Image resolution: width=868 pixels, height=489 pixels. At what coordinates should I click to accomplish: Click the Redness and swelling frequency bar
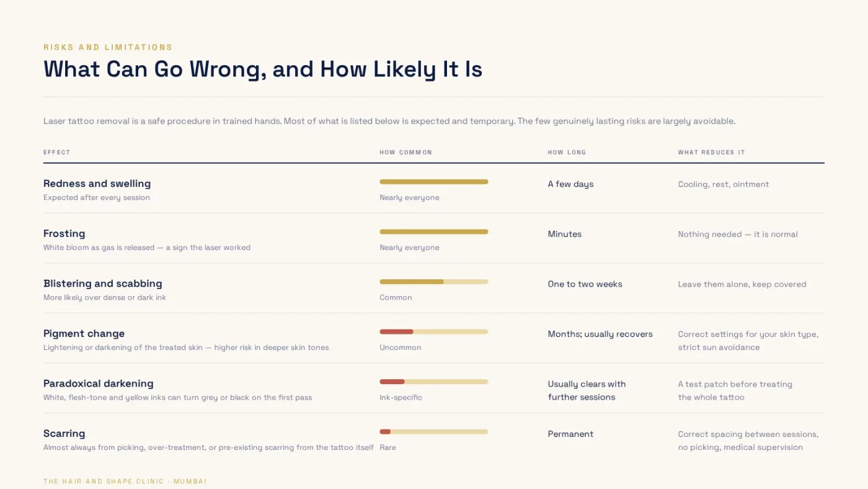point(434,182)
